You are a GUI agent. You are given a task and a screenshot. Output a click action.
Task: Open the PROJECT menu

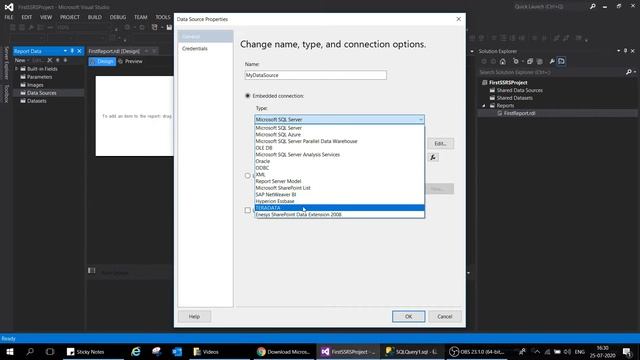coord(70,17)
